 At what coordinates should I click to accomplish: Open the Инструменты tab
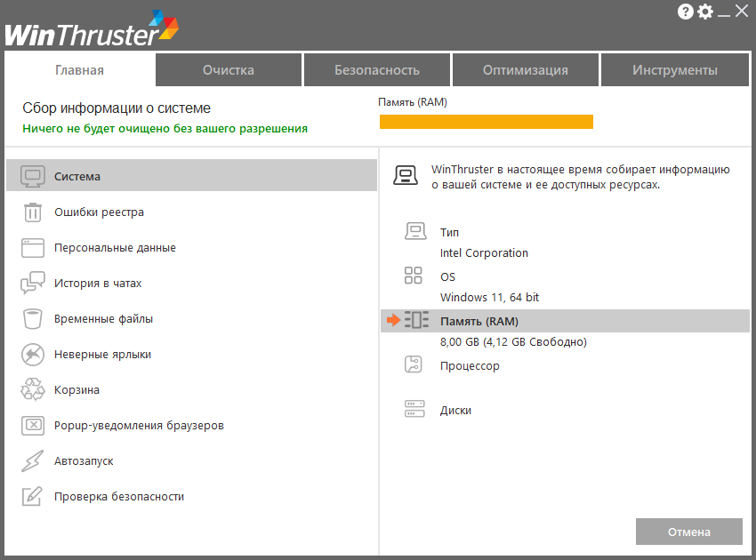click(x=675, y=70)
